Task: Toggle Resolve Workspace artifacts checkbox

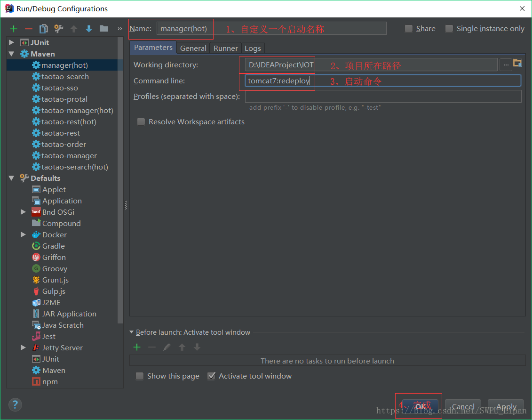Action: pos(141,121)
